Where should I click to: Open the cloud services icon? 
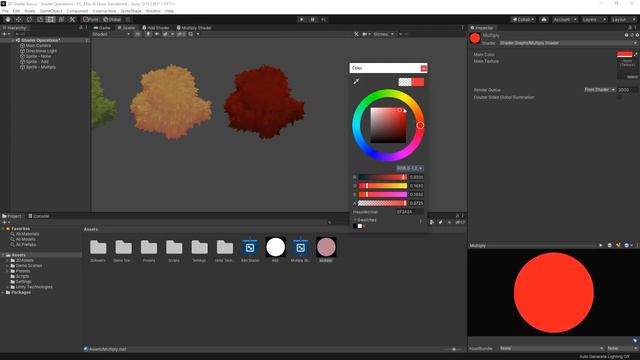click(544, 19)
